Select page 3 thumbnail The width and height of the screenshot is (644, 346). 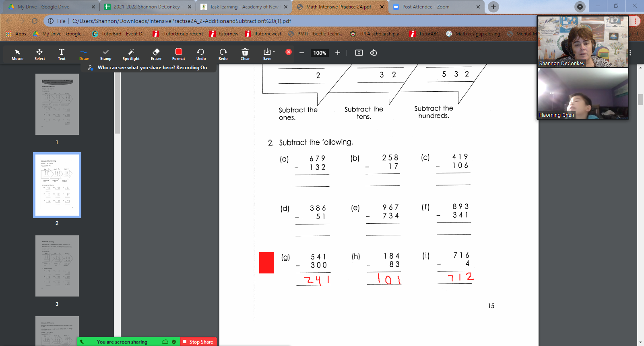(57, 266)
